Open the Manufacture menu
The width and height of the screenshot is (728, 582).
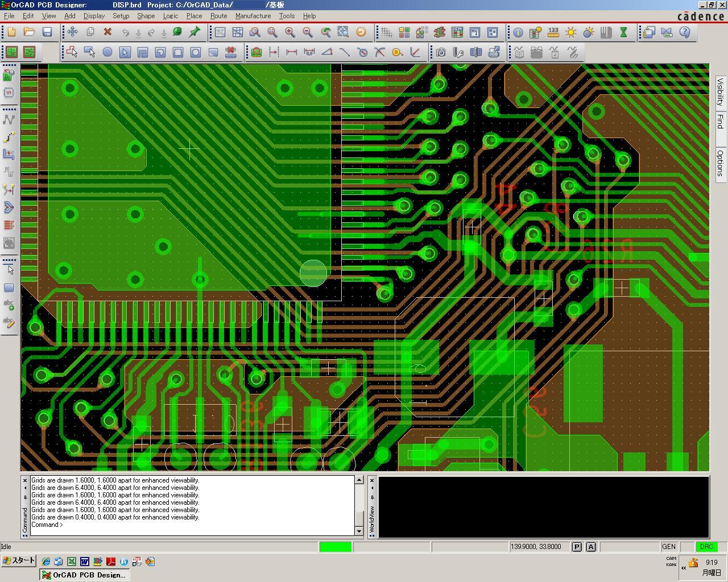point(253,16)
